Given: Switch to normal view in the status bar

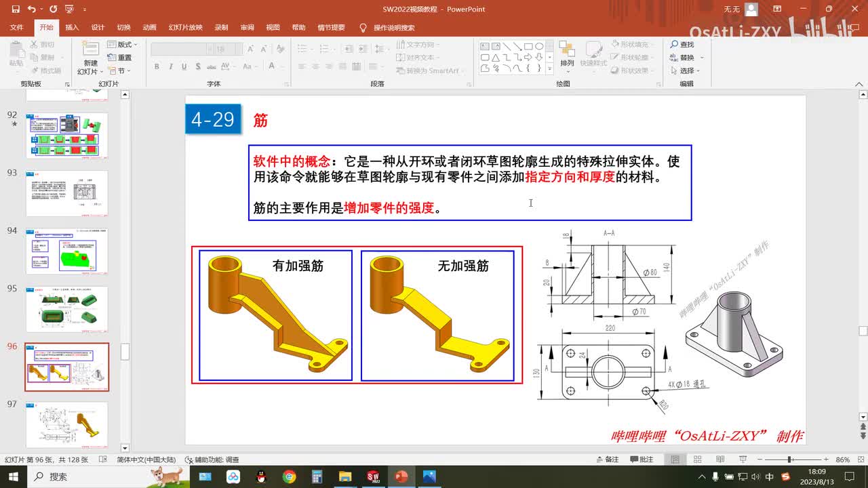Looking at the screenshot, I should pyautogui.click(x=675, y=460).
